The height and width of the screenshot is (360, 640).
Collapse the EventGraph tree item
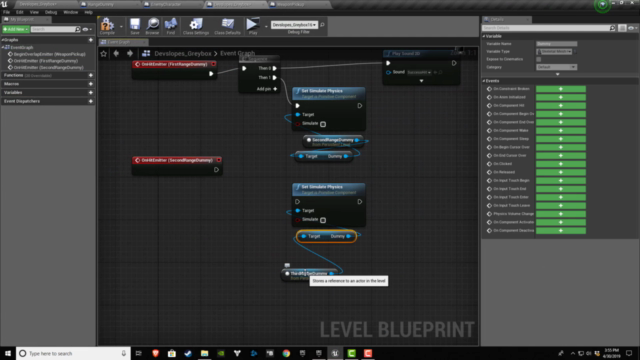tap(3, 47)
